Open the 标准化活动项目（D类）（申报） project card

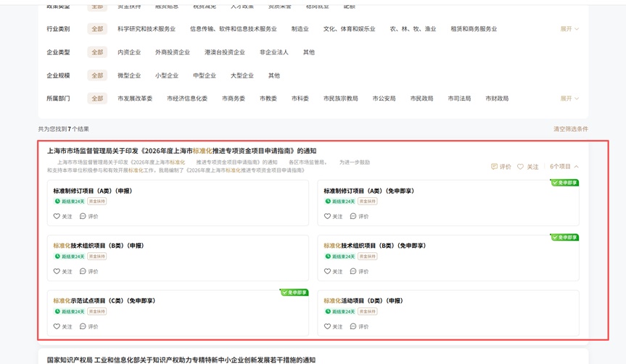(363, 301)
